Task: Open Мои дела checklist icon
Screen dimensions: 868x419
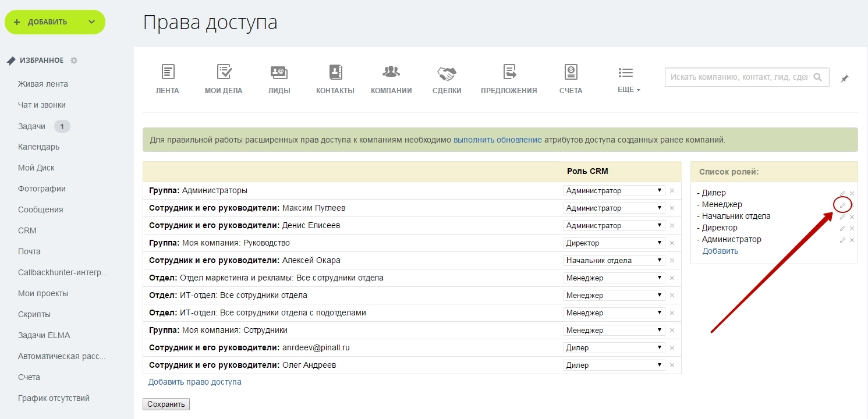Action: pyautogui.click(x=224, y=72)
